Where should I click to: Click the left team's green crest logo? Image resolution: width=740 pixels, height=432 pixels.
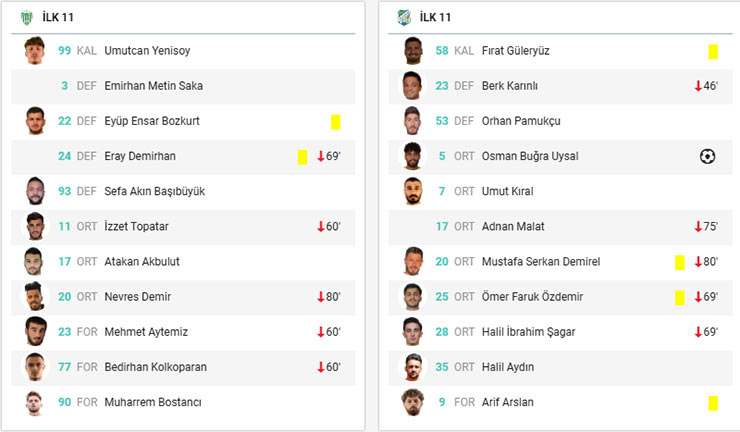pos(26,17)
